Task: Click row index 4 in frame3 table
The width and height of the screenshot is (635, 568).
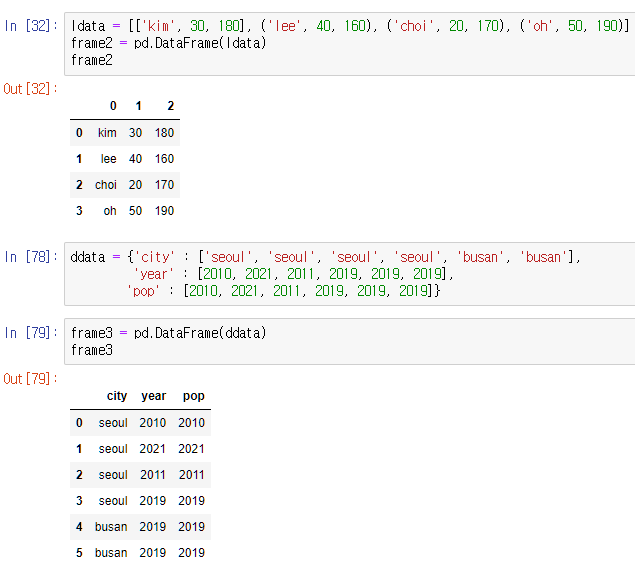Action: coord(79,526)
